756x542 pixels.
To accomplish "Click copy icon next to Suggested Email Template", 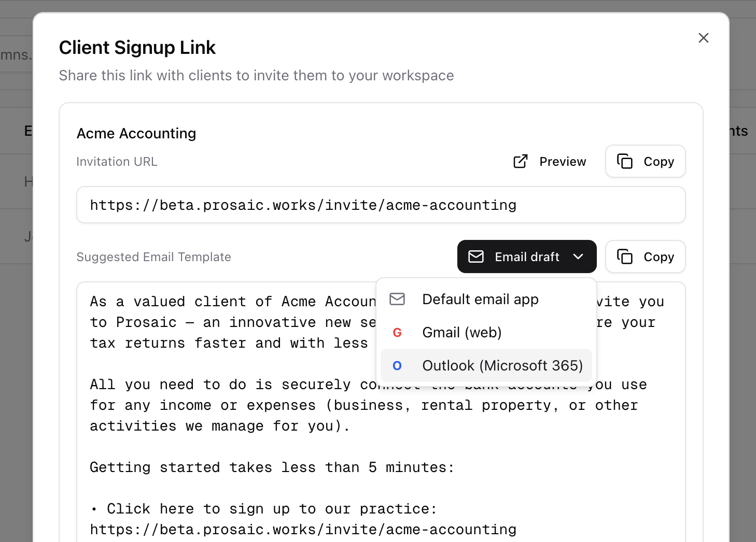I will (x=625, y=256).
